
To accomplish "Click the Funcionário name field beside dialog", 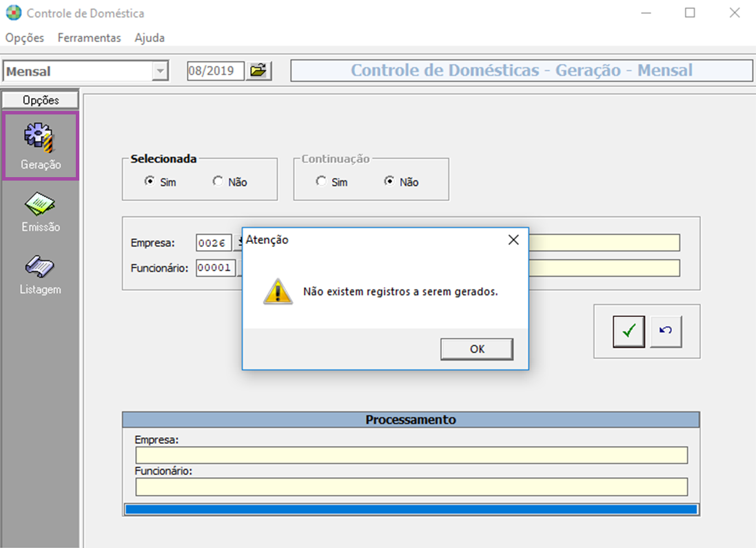I will click(604, 267).
